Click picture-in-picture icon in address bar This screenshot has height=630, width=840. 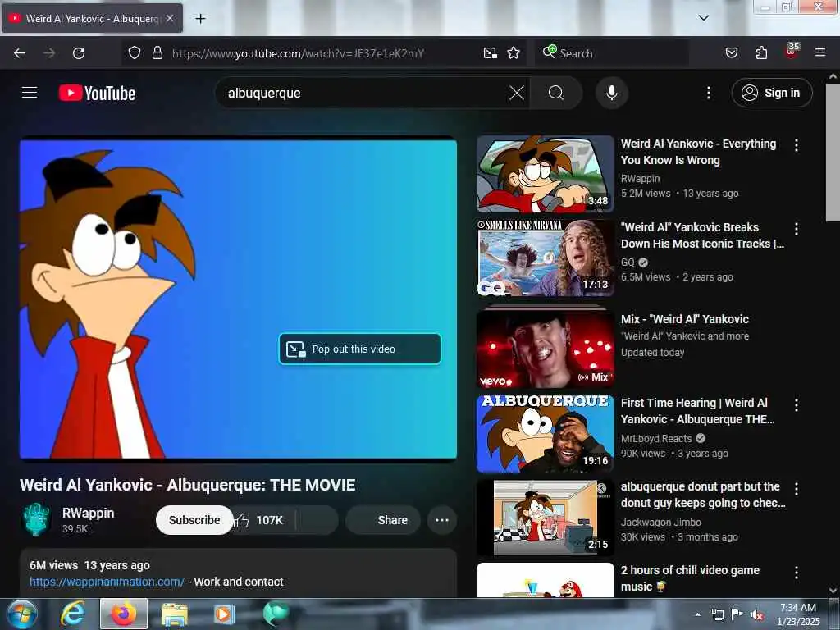point(491,53)
